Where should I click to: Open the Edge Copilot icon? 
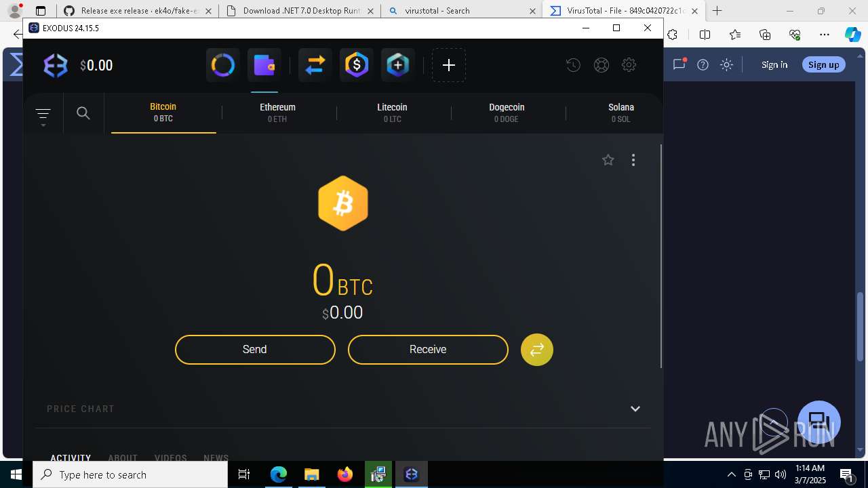point(852,35)
